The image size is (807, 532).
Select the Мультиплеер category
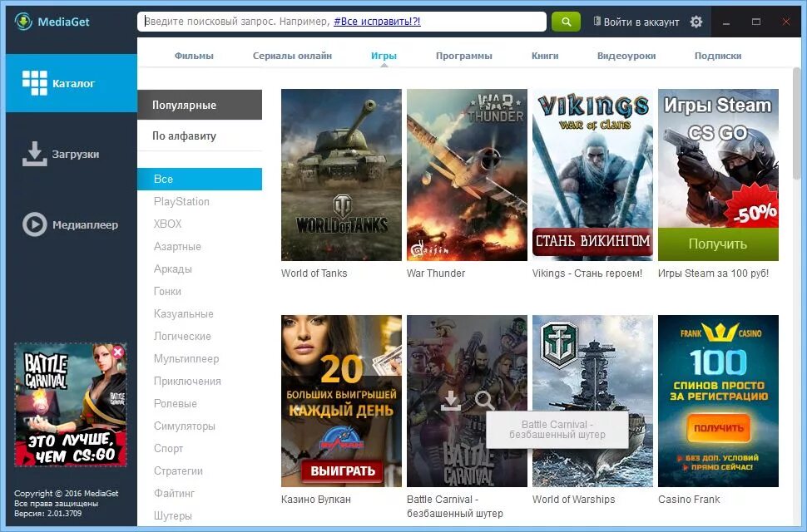pos(186,359)
